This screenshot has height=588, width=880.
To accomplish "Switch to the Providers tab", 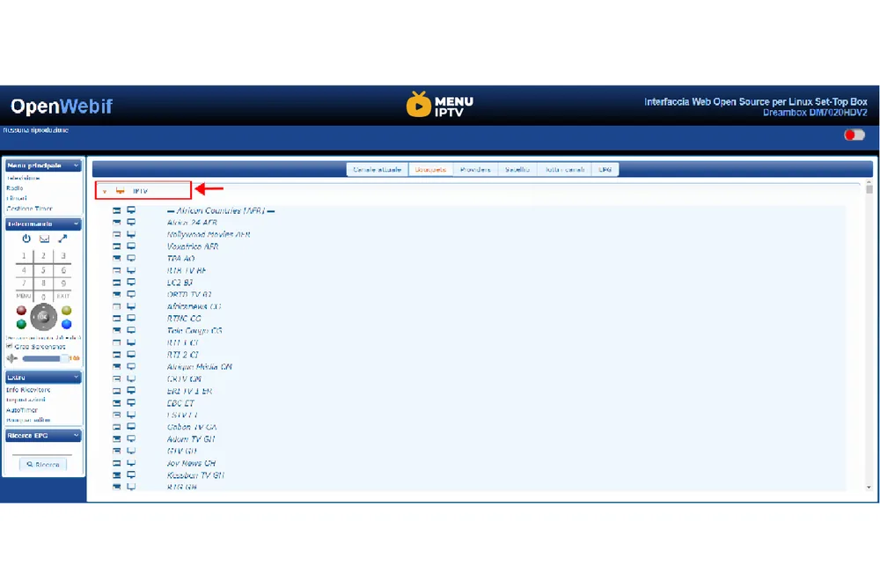I will [x=475, y=170].
